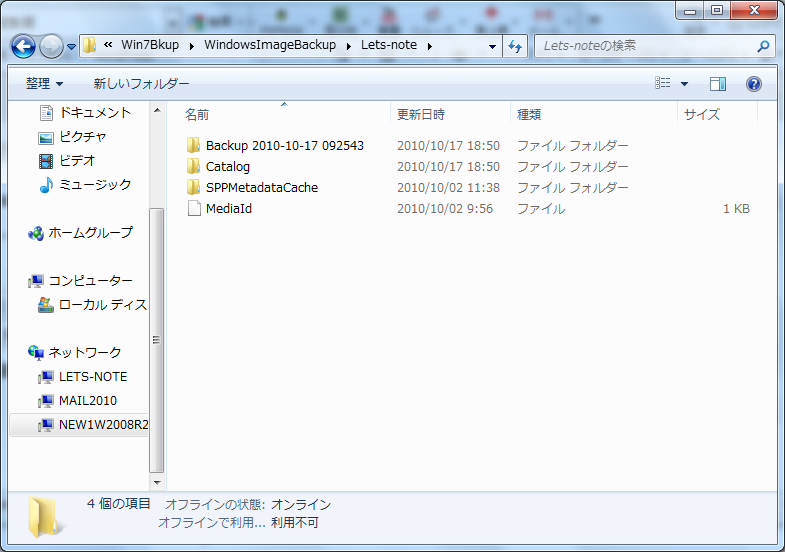Sort by 更新日時 column header
785x552 pixels.
pyautogui.click(x=421, y=114)
